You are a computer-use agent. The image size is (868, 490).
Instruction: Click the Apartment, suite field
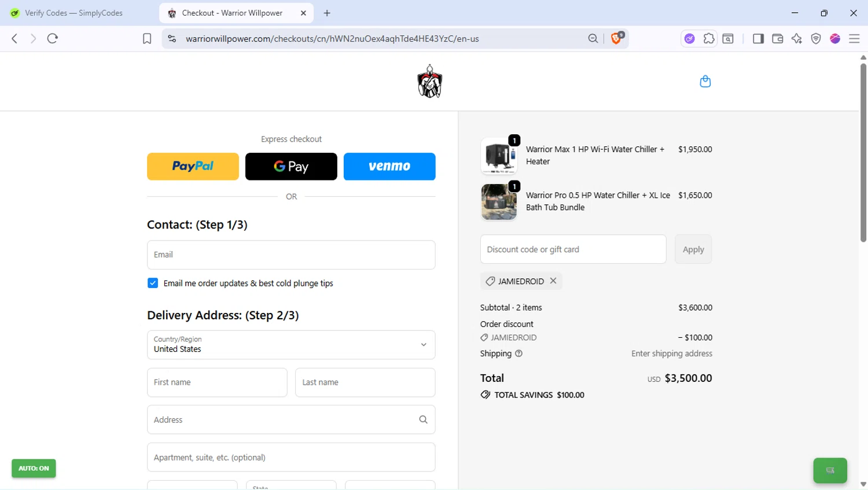pyautogui.click(x=291, y=457)
